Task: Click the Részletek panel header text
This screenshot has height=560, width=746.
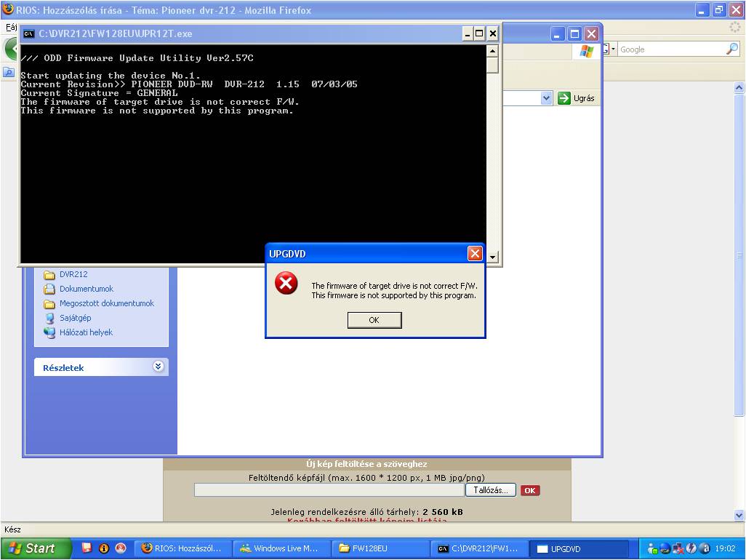Action: click(x=63, y=368)
